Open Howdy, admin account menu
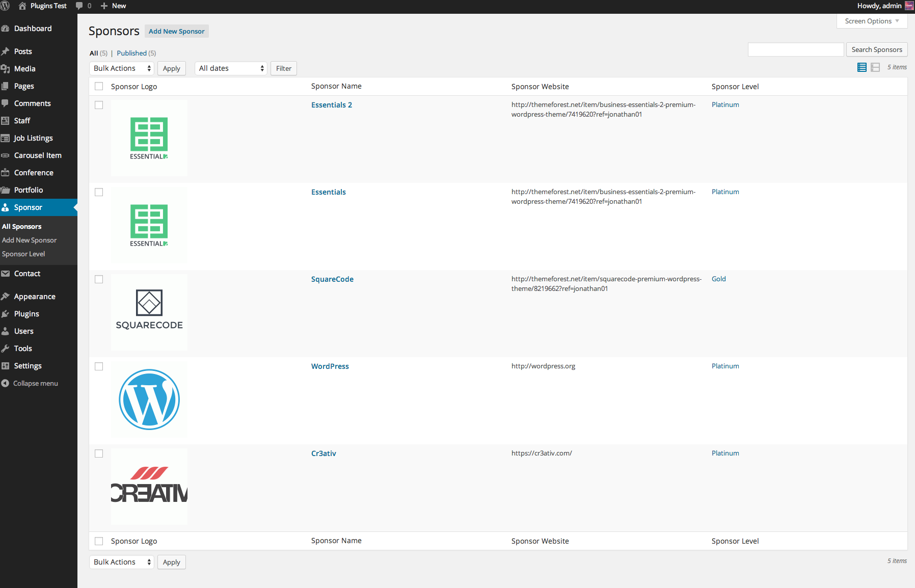Screen dimensions: 915x588 tap(885, 6)
